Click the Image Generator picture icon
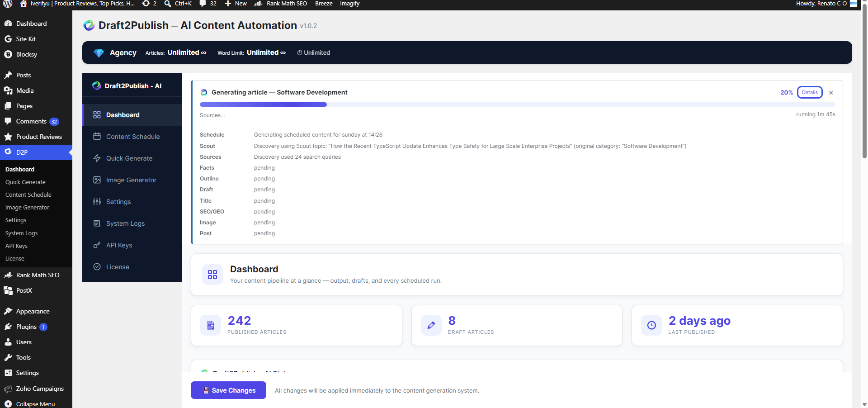This screenshot has height=408, width=868. (x=97, y=180)
